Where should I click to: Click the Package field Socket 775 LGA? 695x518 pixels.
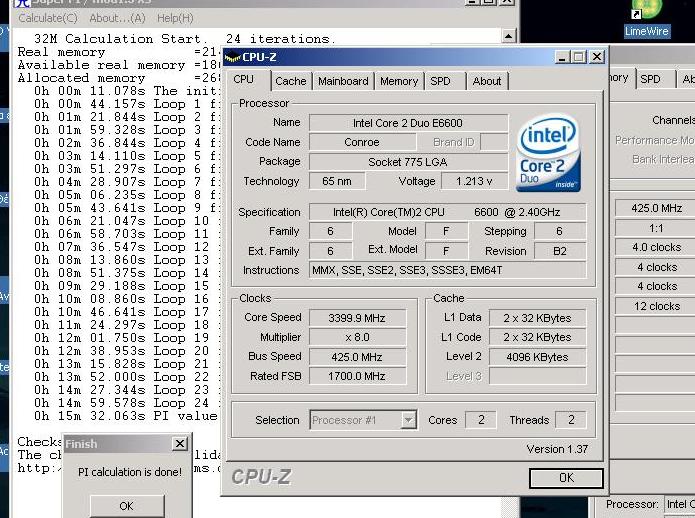pos(408,162)
